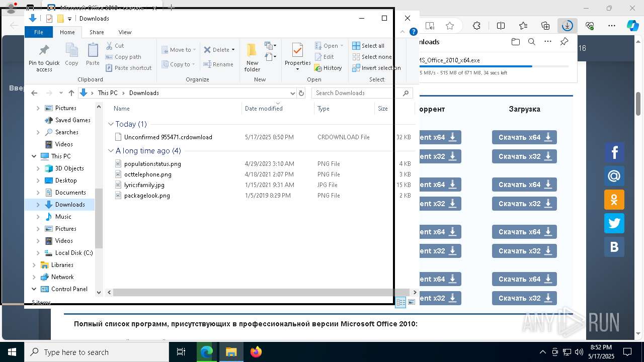Click MS_Office_2010_x64.exe download progress bar

pyautogui.click(x=494, y=66)
